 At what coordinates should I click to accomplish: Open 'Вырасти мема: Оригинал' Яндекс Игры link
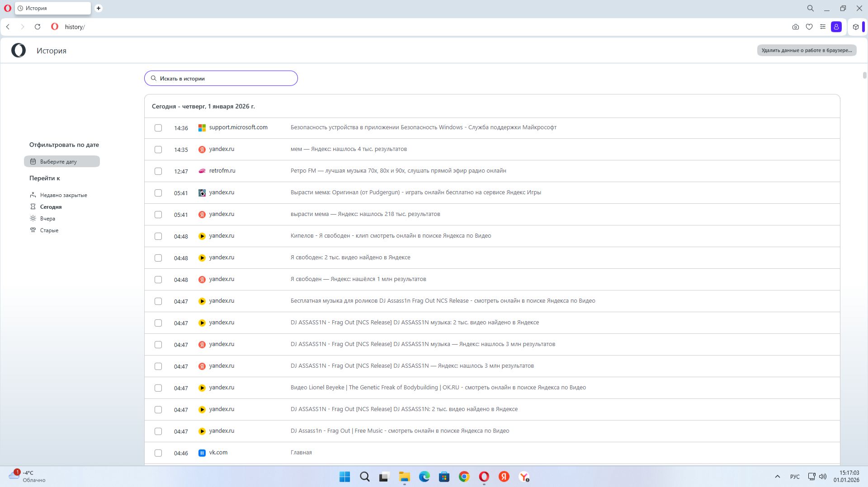point(416,192)
